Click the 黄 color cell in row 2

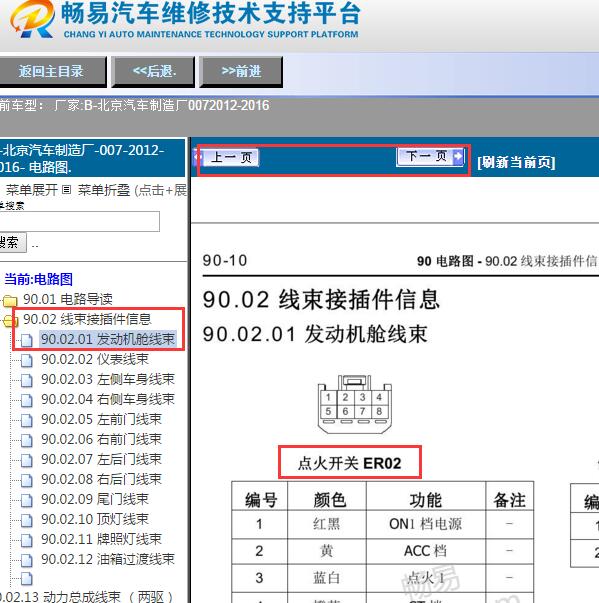coord(327,551)
